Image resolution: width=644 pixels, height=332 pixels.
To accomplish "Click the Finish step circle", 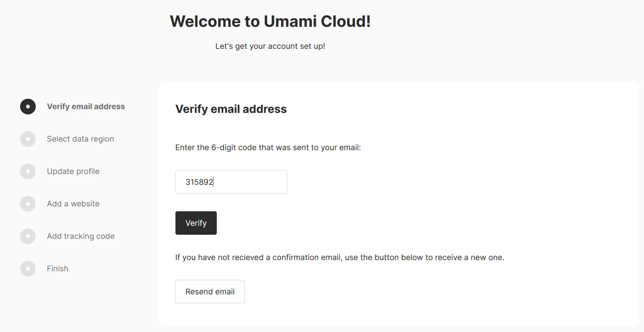I will (28, 269).
